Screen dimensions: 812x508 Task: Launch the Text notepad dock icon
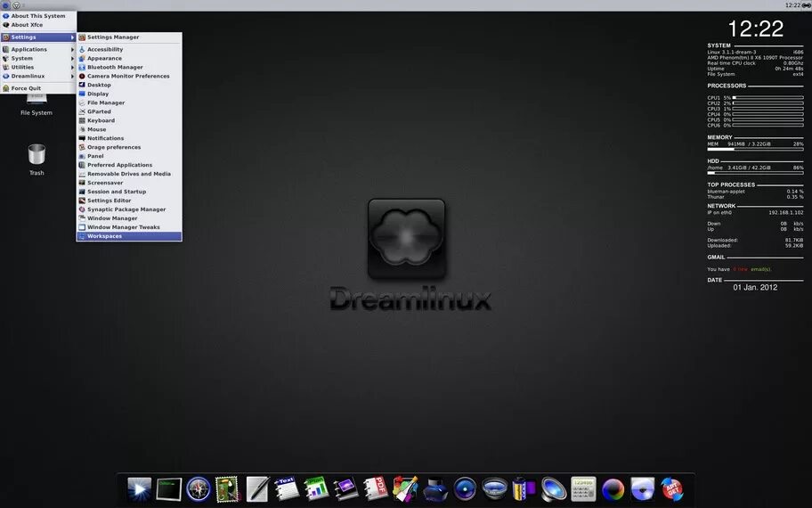pyautogui.click(x=287, y=488)
